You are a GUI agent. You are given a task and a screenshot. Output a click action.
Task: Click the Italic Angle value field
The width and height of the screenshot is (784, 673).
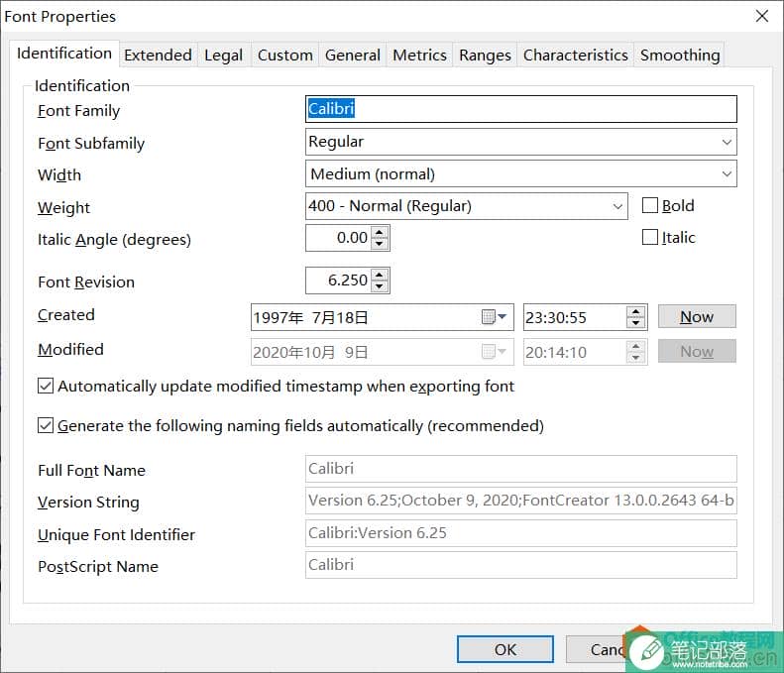point(340,238)
